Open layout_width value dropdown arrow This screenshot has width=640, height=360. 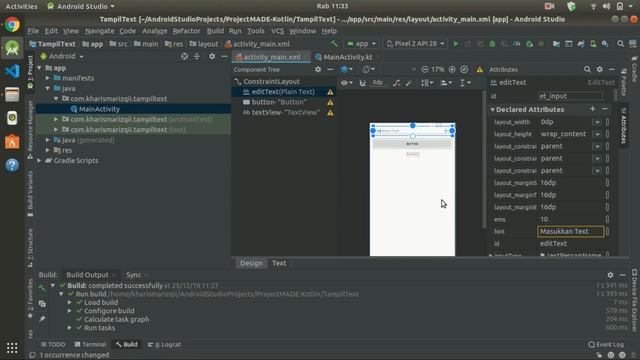click(x=597, y=122)
